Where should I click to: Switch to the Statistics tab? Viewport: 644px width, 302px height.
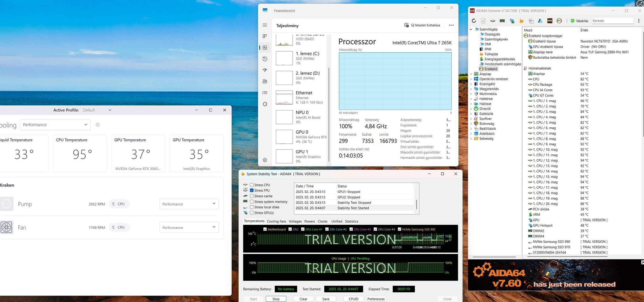pos(352,221)
